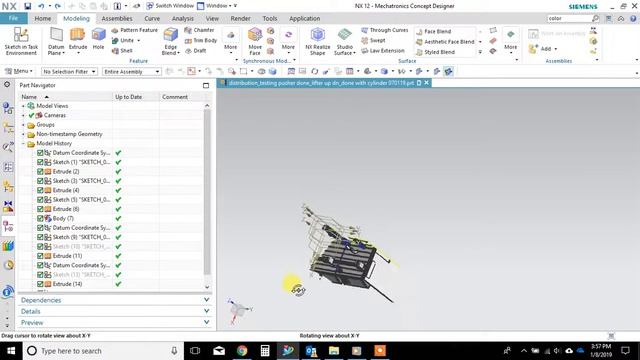This screenshot has height=360, width=640.
Task: Open Sketch in Task Environment tool
Action: [21, 41]
